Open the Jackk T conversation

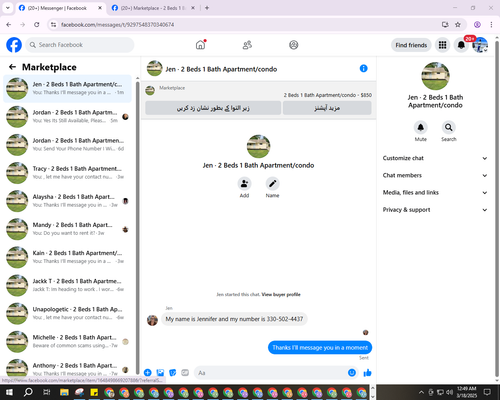pyautogui.click(x=67, y=285)
